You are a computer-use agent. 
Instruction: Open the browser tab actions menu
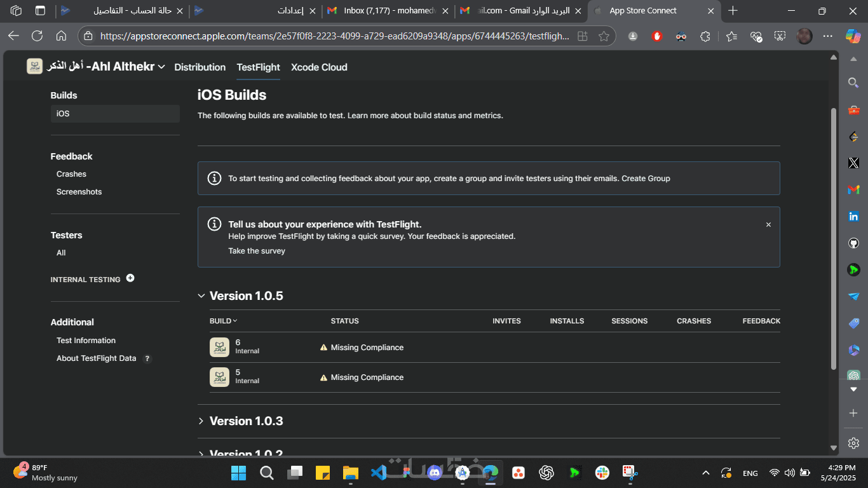[40, 11]
